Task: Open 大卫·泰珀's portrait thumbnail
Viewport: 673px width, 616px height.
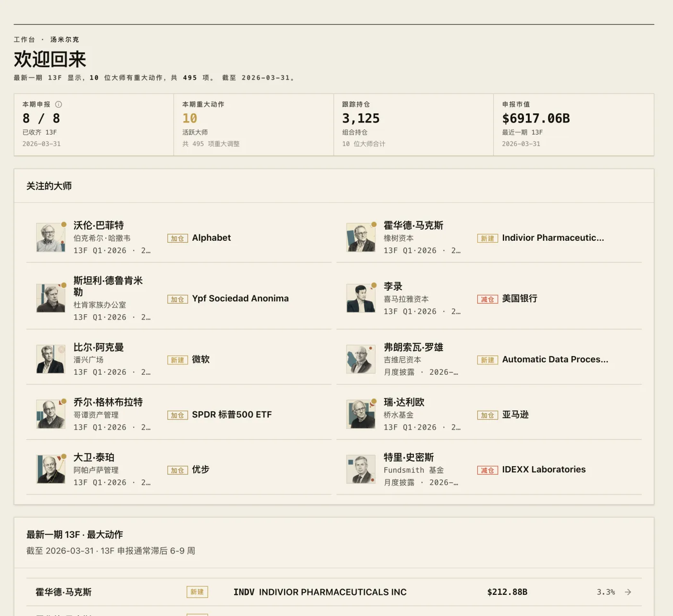Action: pos(50,469)
